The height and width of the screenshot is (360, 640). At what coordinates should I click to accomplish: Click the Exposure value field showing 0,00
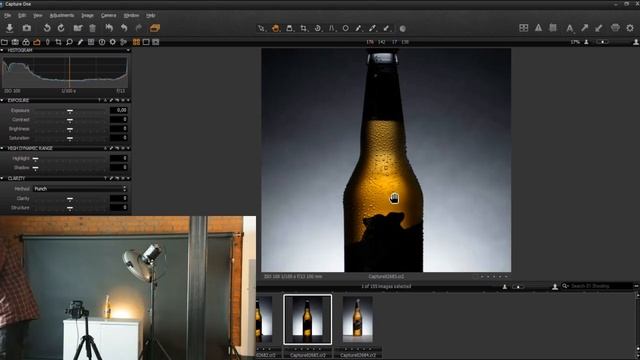click(119, 110)
